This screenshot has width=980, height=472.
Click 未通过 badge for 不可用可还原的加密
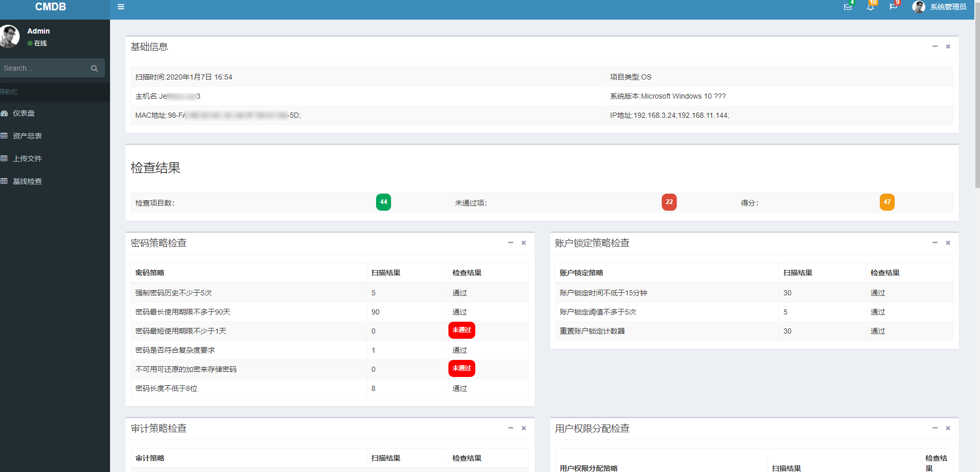(461, 368)
